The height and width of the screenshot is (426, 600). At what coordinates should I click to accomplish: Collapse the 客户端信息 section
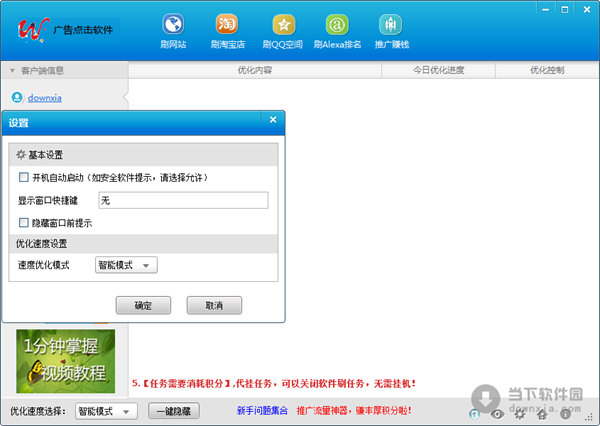pyautogui.click(x=13, y=71)
